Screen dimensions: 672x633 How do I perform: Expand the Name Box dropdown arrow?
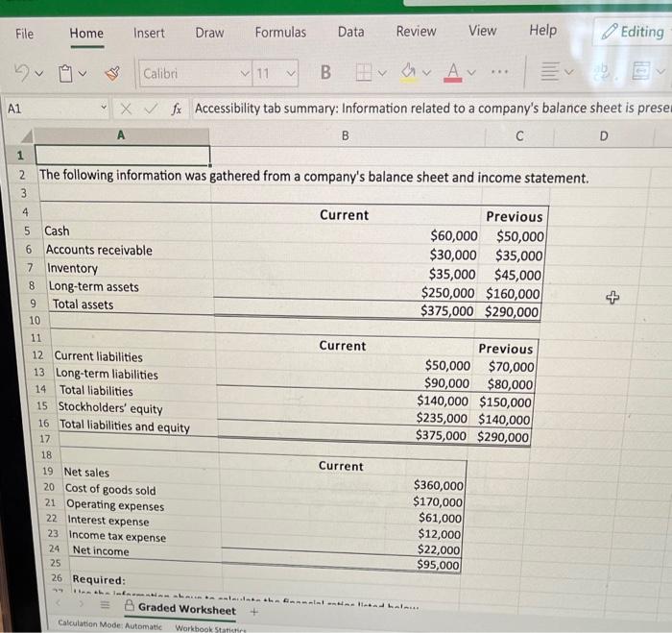[104, 108]
